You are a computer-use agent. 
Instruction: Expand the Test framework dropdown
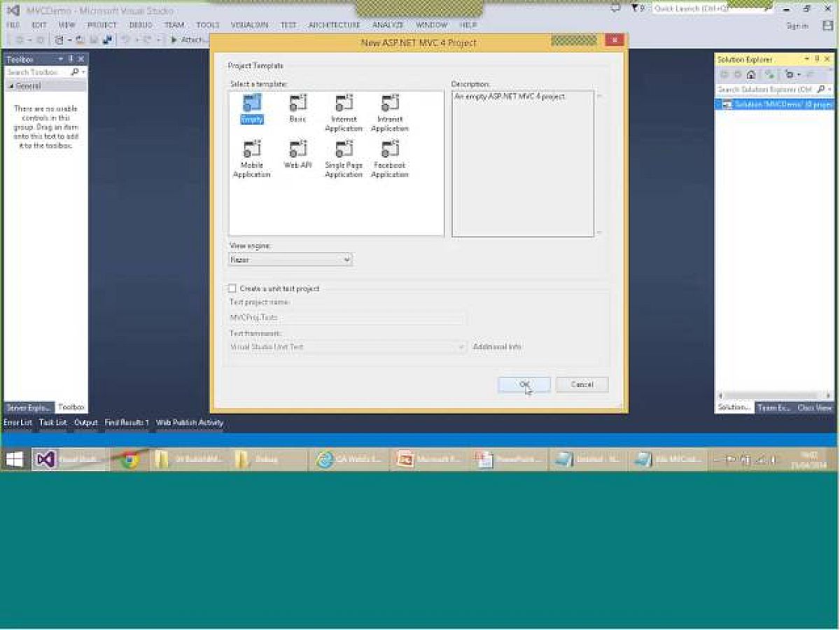[348, 347]
